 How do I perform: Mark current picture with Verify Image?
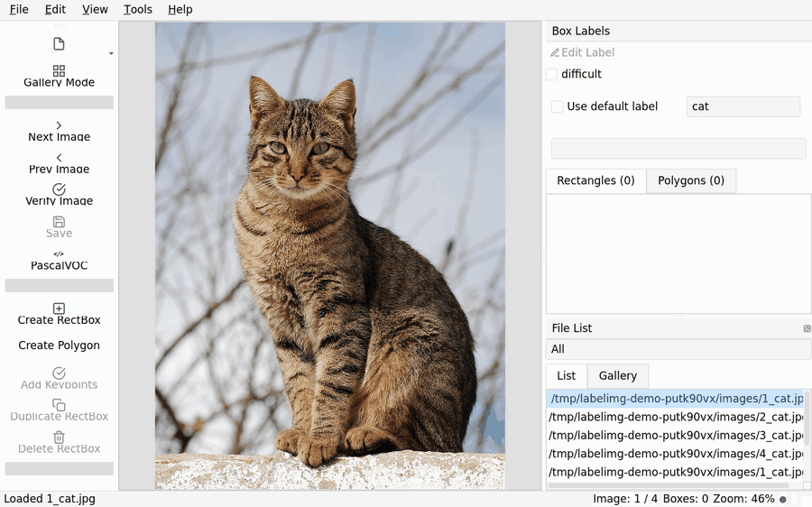point(59,195)
